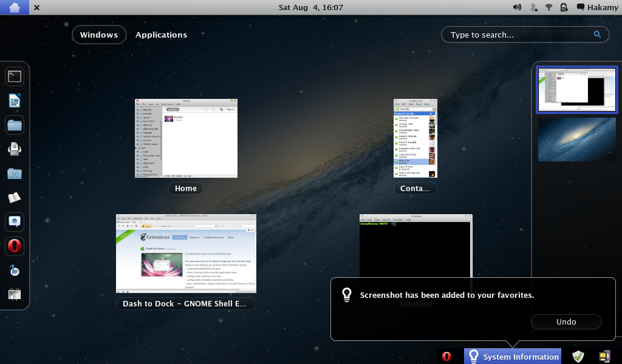Switch to the first workspace thumbnail
622x364 pixels.
coord(577,90)
